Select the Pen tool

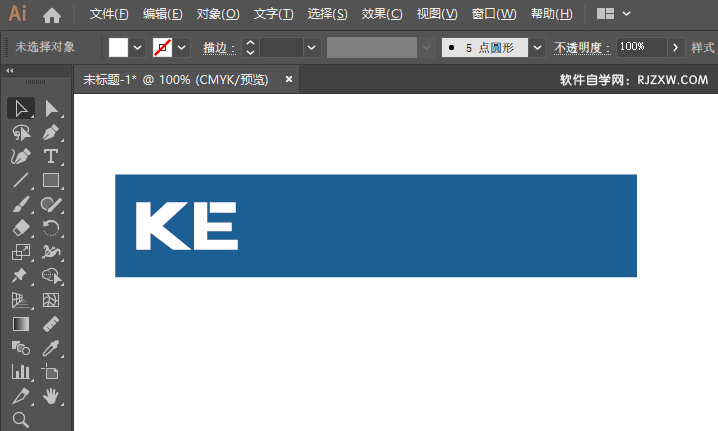(x=51, y=133)
